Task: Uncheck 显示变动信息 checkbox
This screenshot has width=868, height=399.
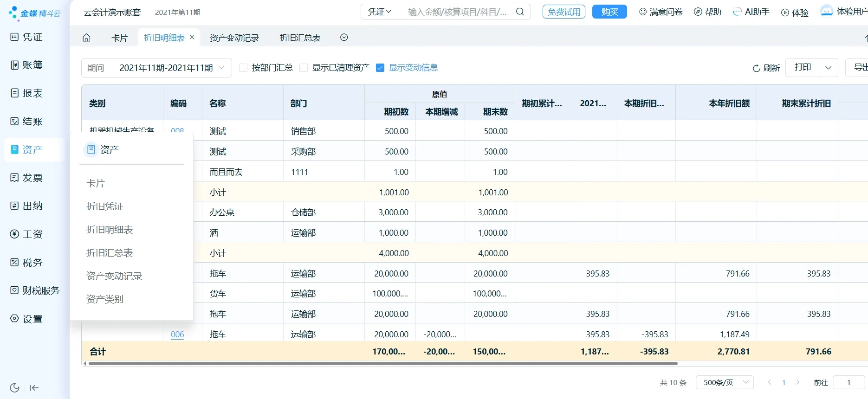Action: point(380,68)
